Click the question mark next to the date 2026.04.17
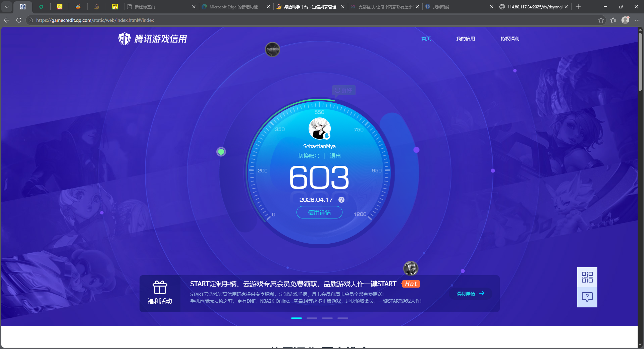The image size is (644, 349). point(341,200)
